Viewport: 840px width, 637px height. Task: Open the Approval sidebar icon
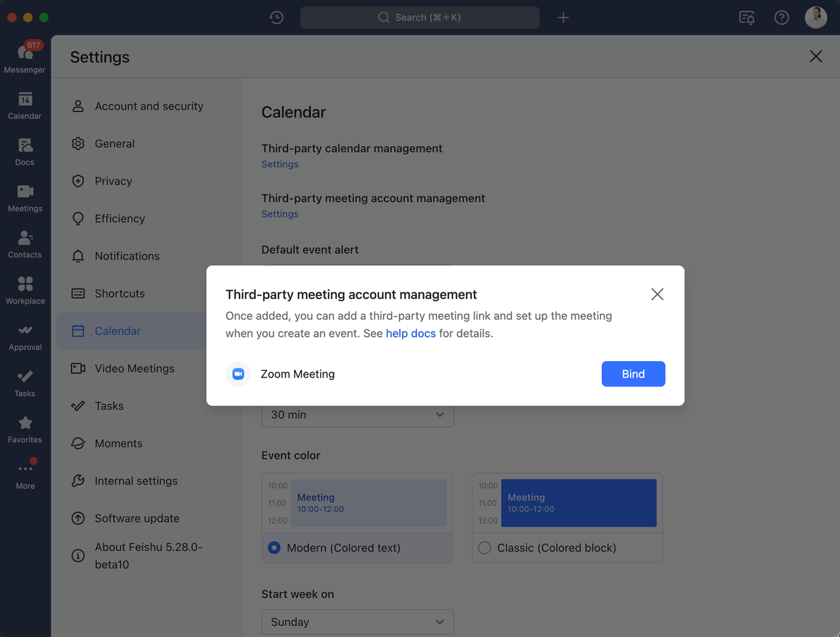[25, 336]
